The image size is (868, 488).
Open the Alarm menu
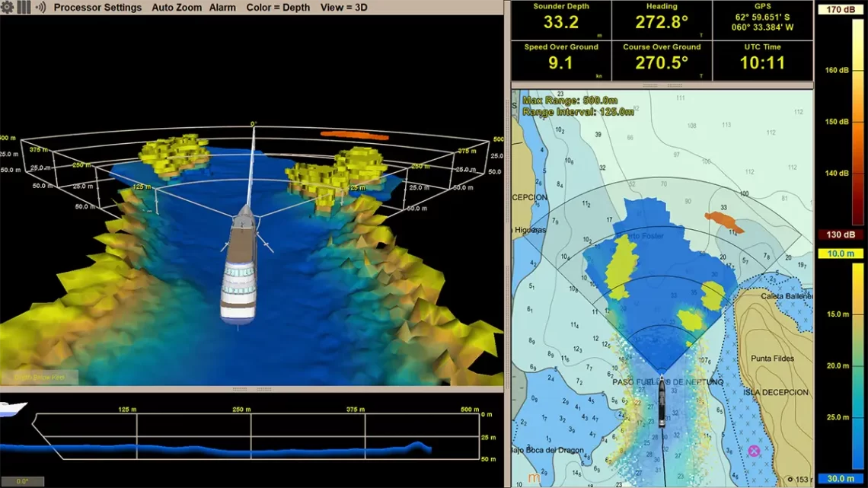[x=222, y=8]
